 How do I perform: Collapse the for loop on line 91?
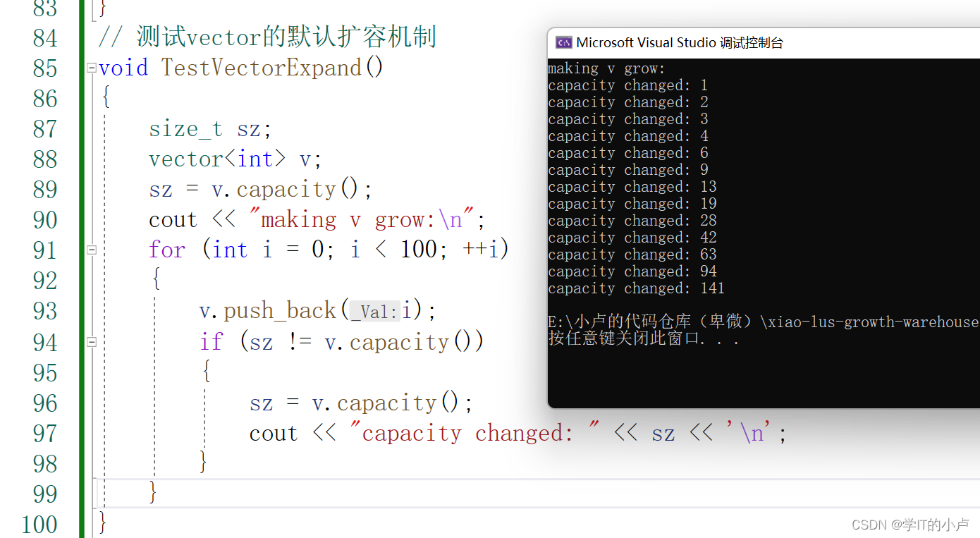pyautogui.click(x=91, y=249)
